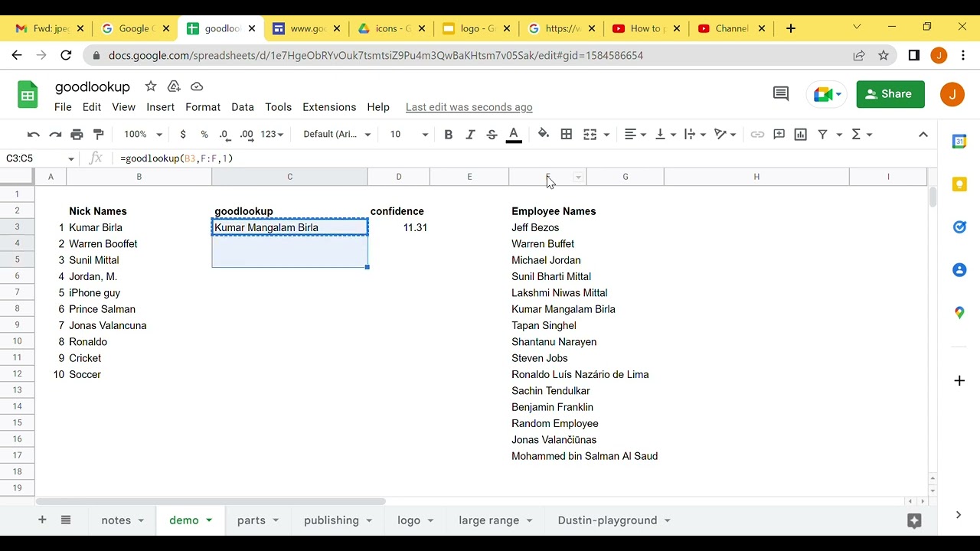The width and height of the screenshot is (980, 551).
Task: Click the Explore button at bottom right
Action: [913, 520]
